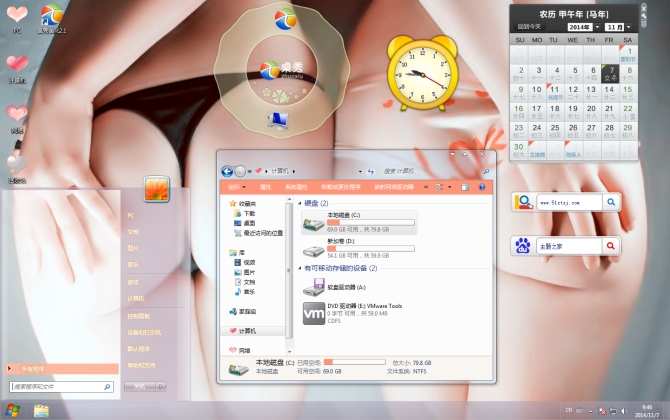This screenshot has width=670, height=420.
Task: Click the Baidu widget text field
Action: coord(569,246)
